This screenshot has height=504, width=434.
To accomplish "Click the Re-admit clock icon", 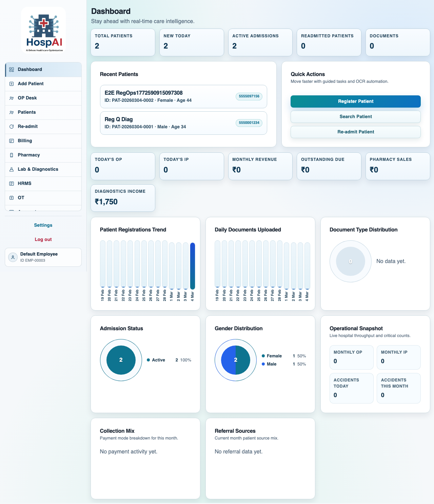I will point(12,126).
